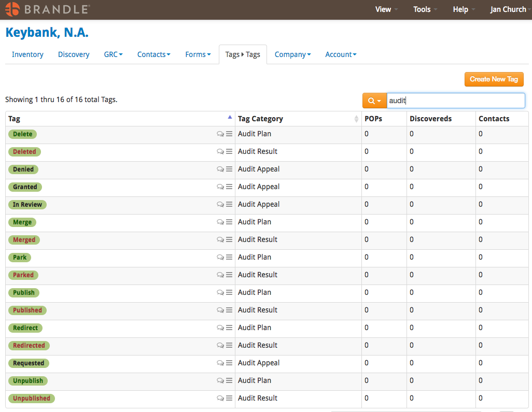Open the row menu icon for the Published tag

click(x=229, y=310)
